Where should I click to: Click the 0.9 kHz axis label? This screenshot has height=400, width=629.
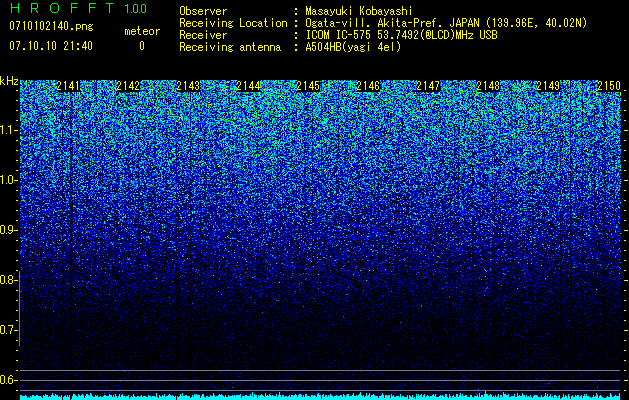pos(8,230)
